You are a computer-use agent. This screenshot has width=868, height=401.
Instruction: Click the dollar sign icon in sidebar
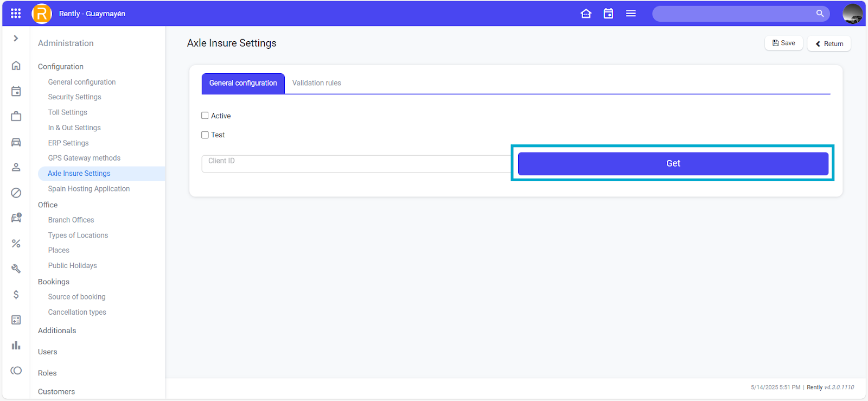[16, 295]
